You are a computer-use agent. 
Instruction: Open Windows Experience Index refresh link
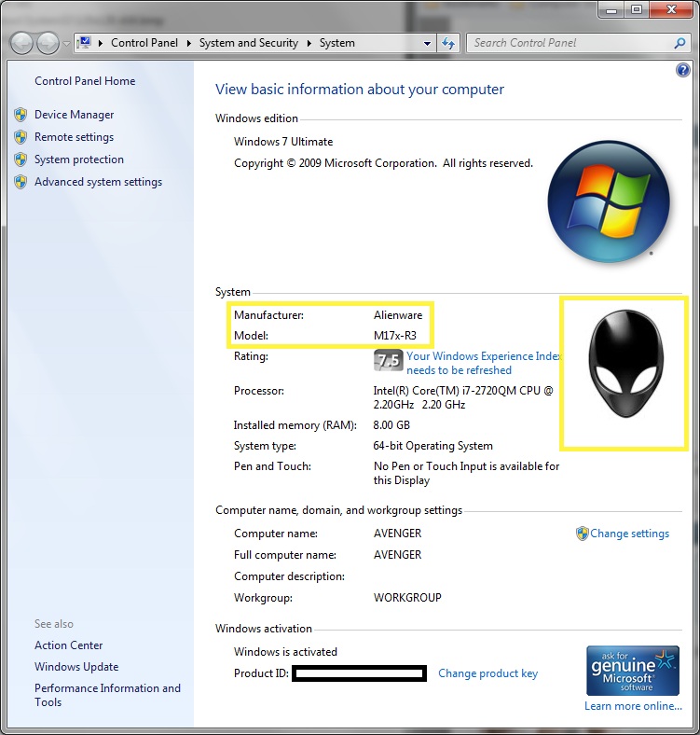484,363
